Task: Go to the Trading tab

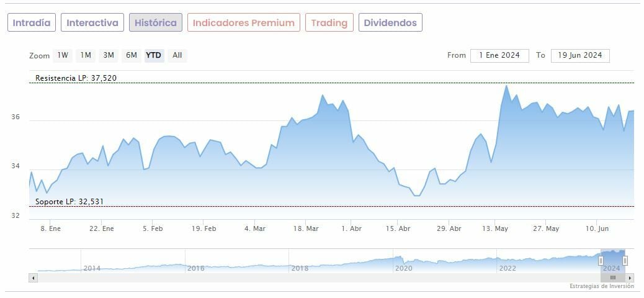Action: [329, 23]
